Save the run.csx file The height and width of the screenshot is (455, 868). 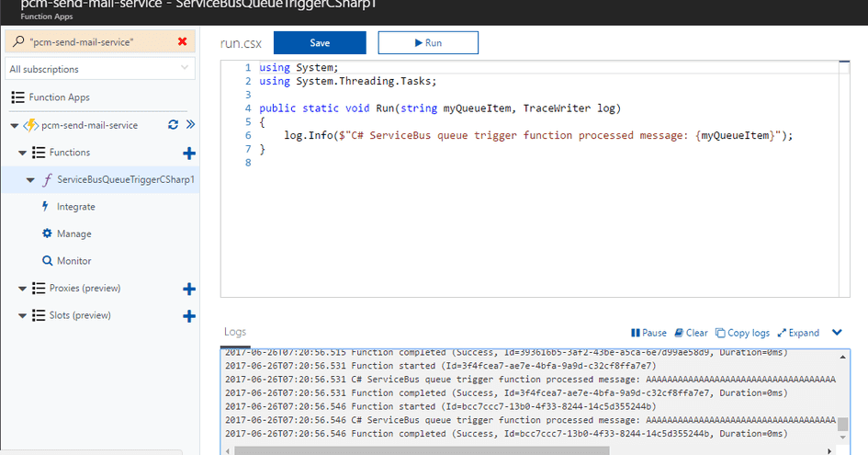click(320, 43)
